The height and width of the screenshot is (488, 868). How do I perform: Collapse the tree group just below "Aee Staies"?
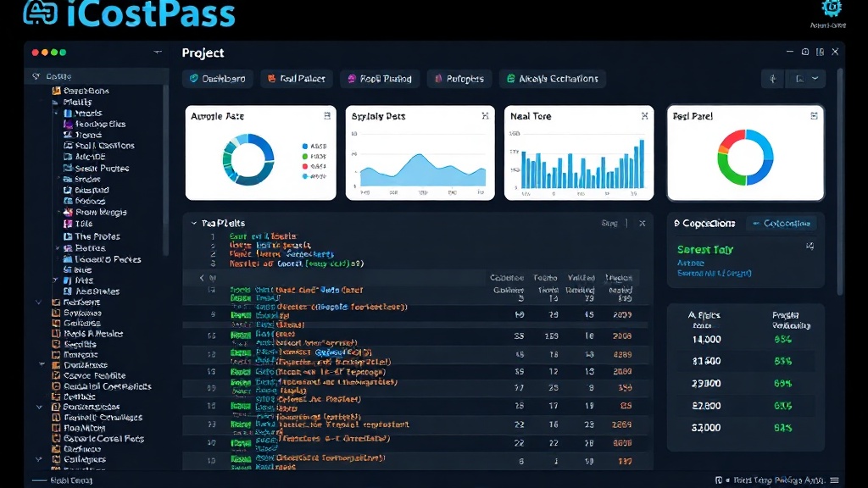[38, 302]
